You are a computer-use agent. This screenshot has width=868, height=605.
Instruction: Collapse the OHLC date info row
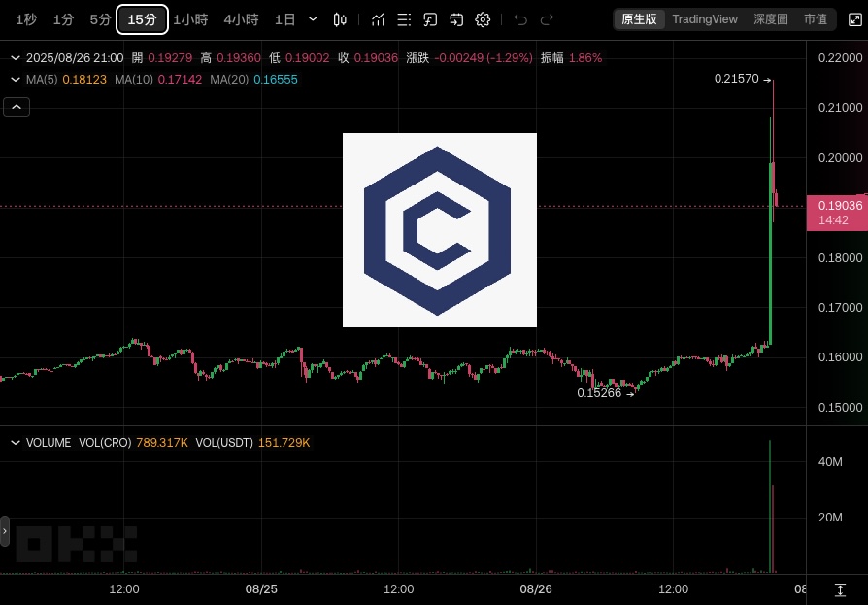click(16, 58)
